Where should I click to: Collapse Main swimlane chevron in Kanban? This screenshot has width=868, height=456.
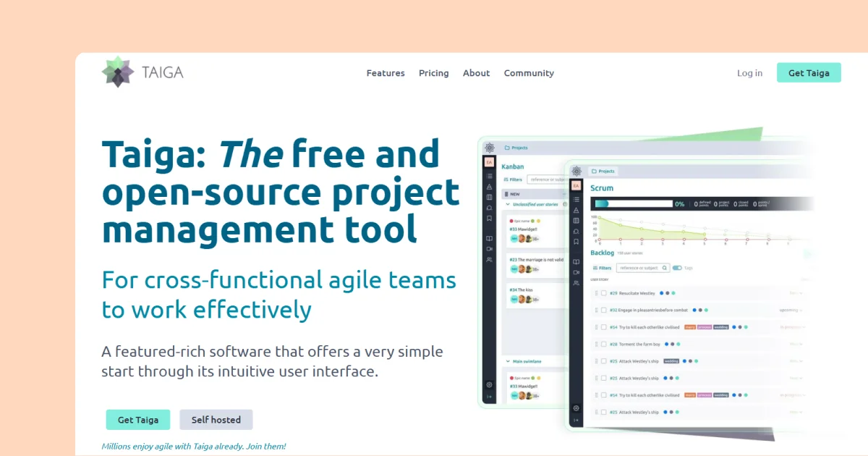[x=508, y=361]
